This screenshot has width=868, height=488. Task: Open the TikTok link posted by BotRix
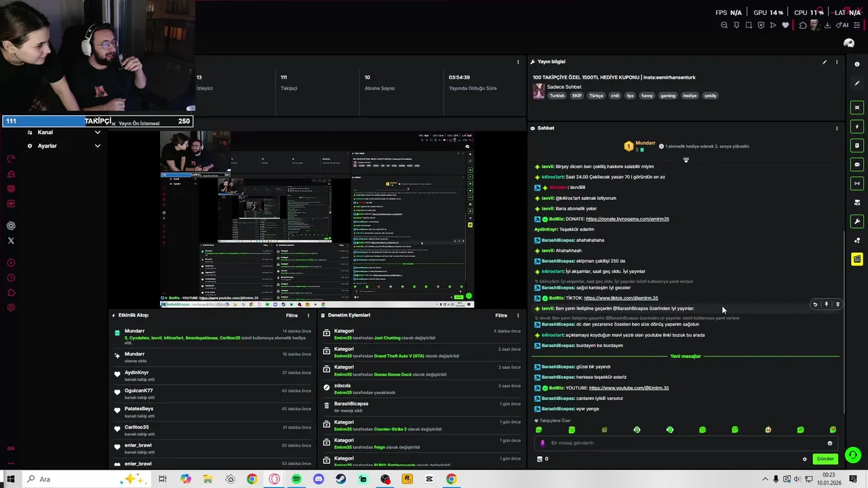pyautogui.click(x=621, y=298)
